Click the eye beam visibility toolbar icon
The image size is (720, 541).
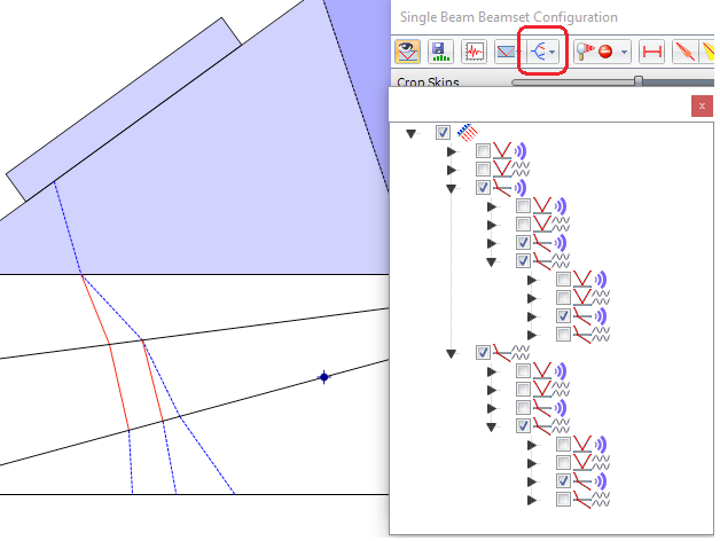coord(407,51)
